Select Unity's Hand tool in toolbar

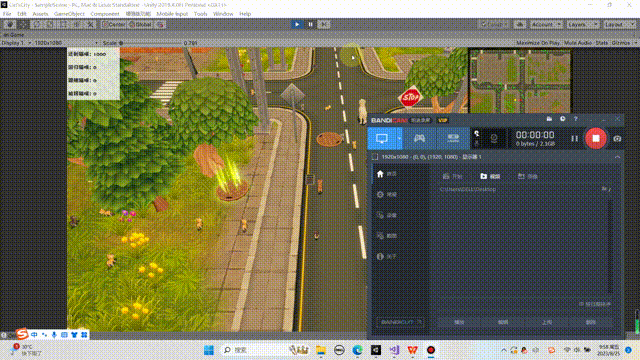tap(10, 24)
